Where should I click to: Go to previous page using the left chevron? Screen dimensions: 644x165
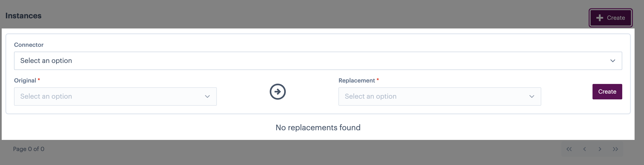coord(585,149)
